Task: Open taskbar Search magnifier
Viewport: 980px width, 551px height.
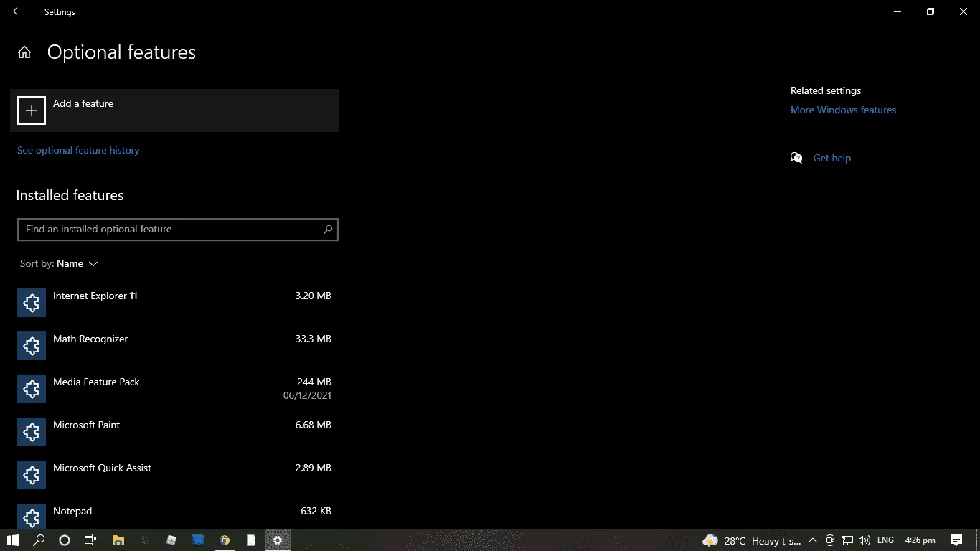Action: click(x=39, y=540)
